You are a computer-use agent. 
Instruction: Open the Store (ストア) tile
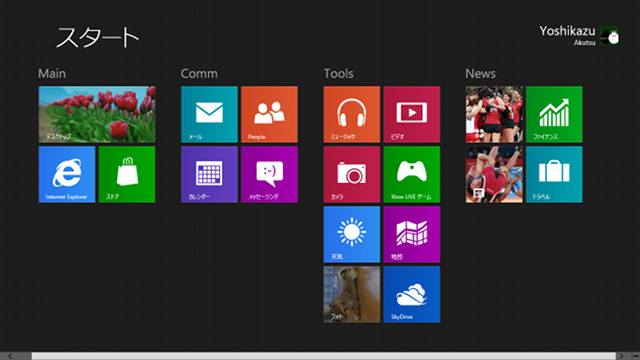127,174
